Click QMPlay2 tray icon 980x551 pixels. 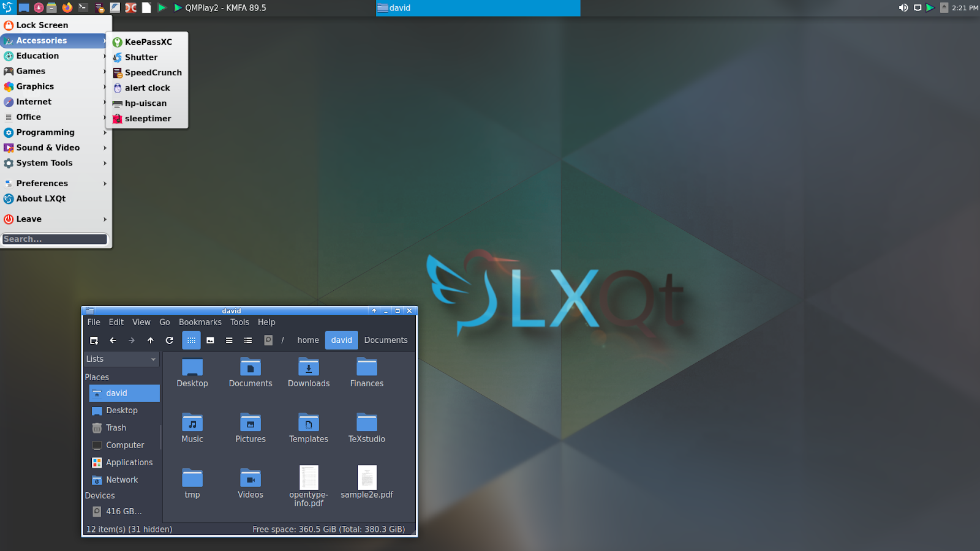[x=930, y=7]
